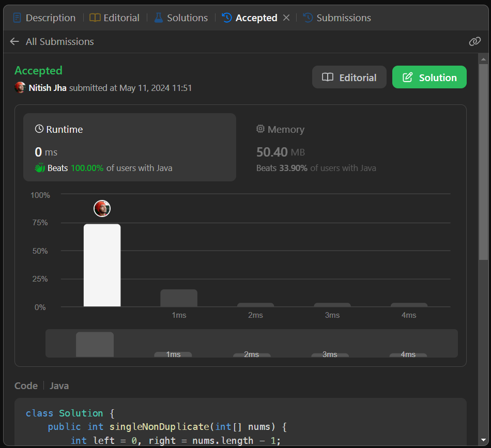
Task: Copy submission link with the chain icon
Action: click(474, 41)
